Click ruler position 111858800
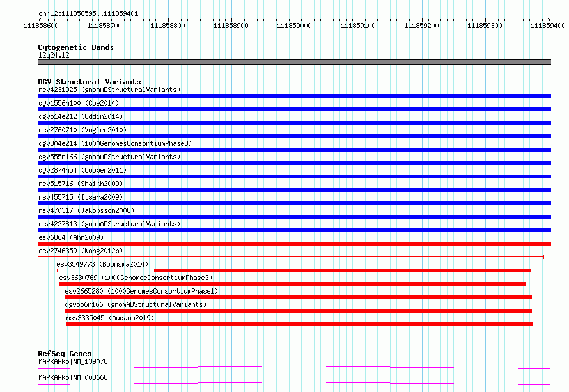The height and width of the screenshot is (392, 569). click(168, 26)
